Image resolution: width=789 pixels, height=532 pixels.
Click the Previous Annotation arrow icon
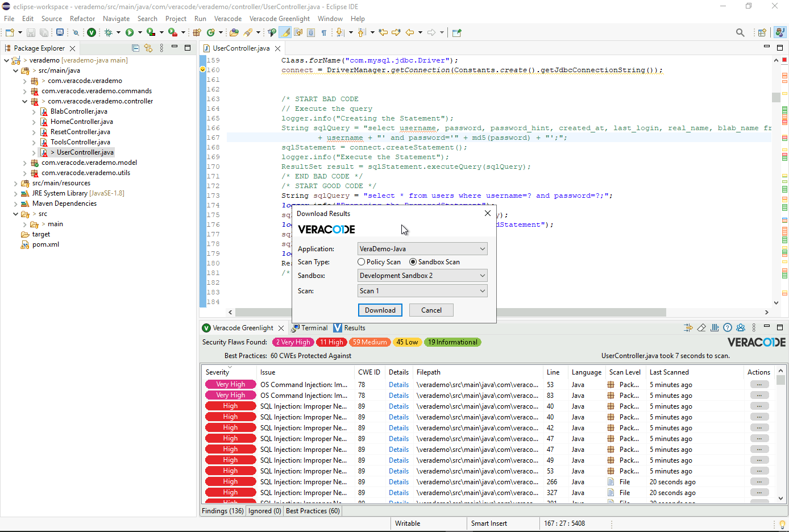(362, 32)
